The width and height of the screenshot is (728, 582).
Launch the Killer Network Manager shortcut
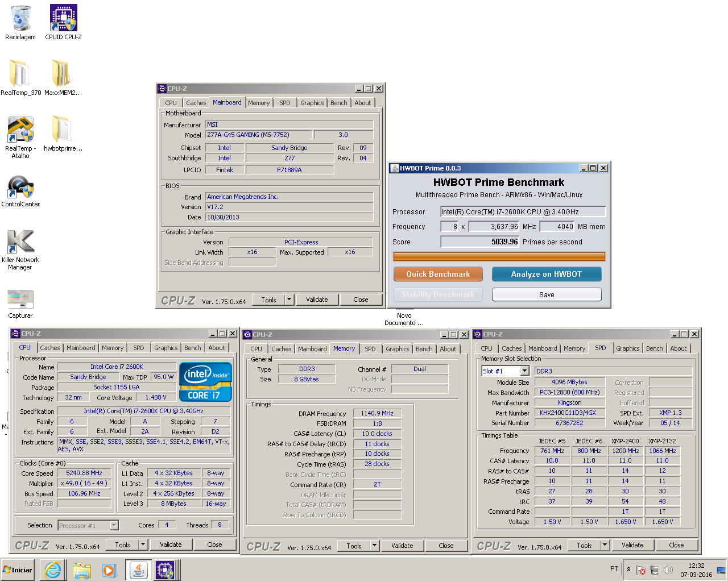coord(20,250)
